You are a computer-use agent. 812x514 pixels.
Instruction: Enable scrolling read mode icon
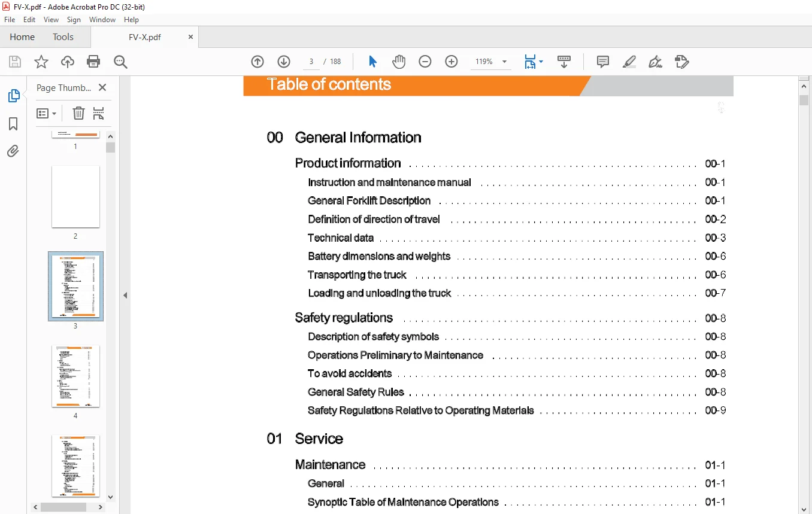564,62
